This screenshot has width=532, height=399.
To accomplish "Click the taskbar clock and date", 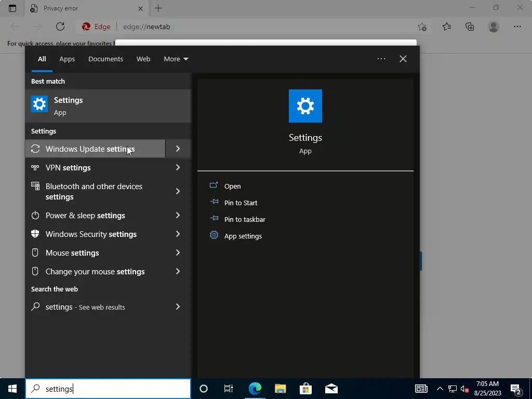I will point(487,389).
